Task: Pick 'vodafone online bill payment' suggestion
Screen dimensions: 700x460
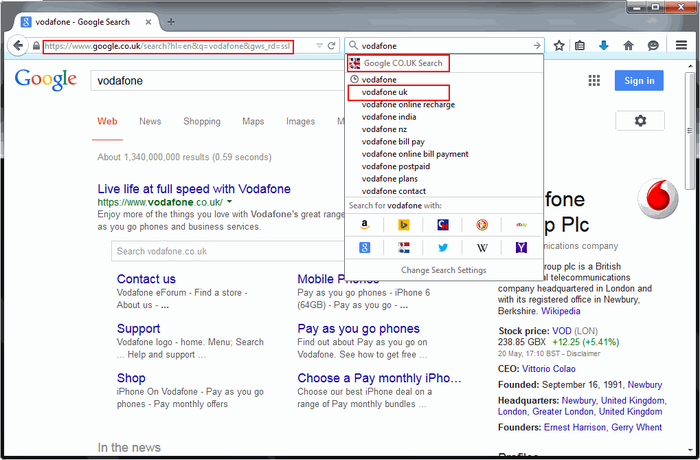Action: [x=444, y=154]
